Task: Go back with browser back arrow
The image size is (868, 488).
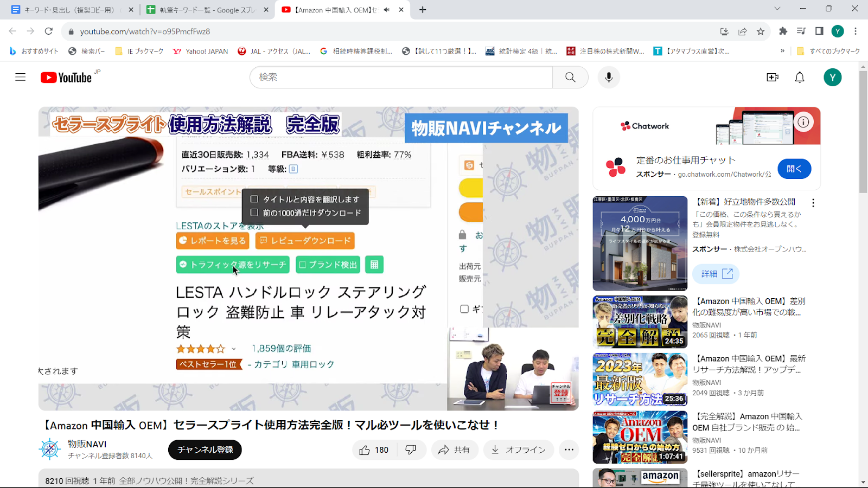Action: click(12, 31)
